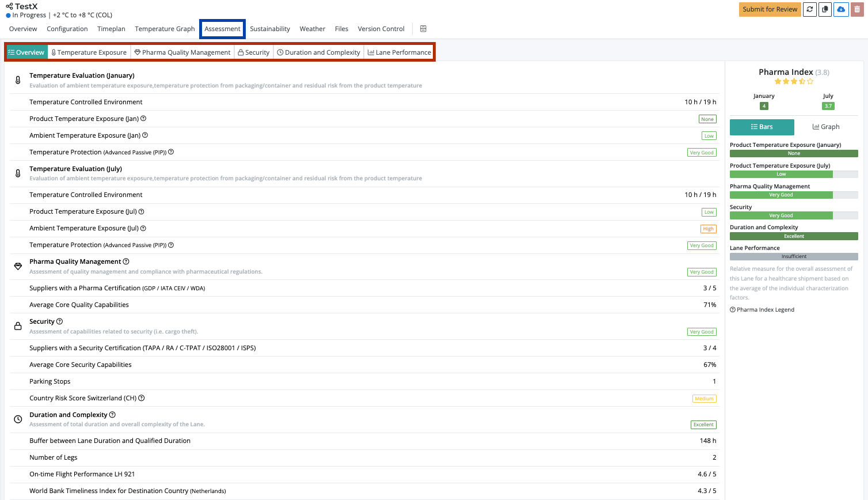The image size is (868, 500).
Task: Open the Pharma Index Legend link
Action: tap(762, 310)
